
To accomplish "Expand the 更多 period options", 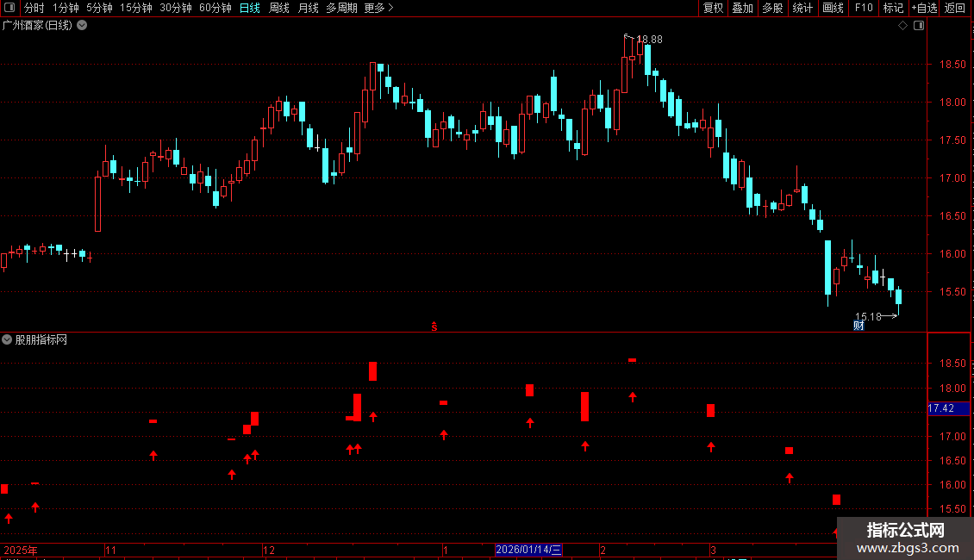I will click(378, 8).
